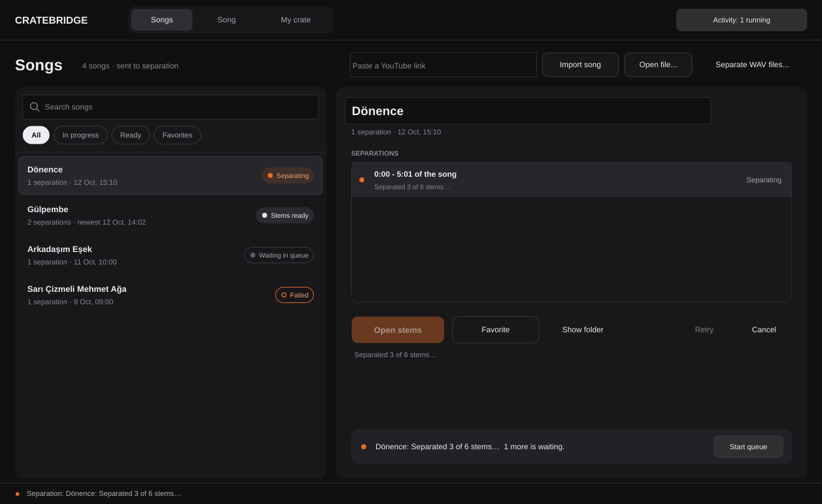Filter songs by In progress

[x=80, y=135]
